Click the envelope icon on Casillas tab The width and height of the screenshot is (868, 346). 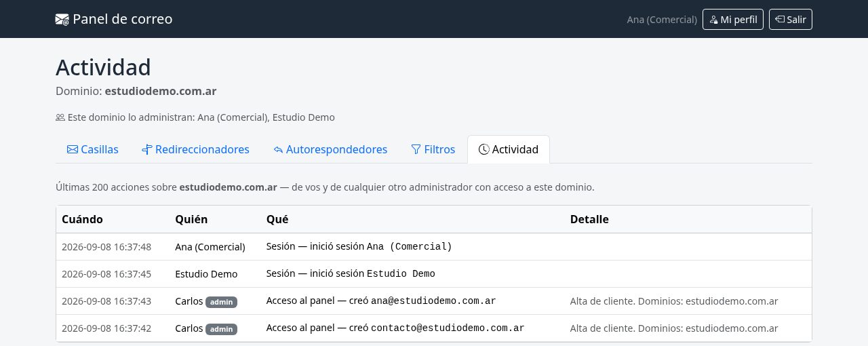click(72, 149)
